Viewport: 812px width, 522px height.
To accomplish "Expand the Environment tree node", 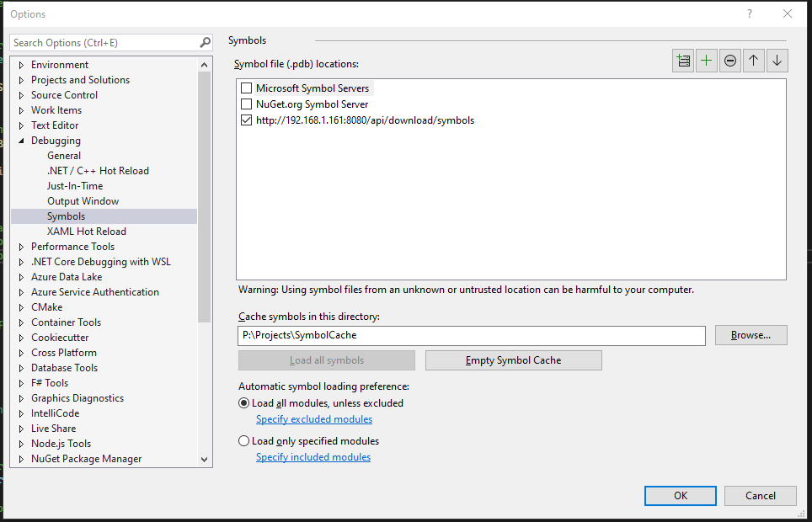I will click(x=22, y=65).
